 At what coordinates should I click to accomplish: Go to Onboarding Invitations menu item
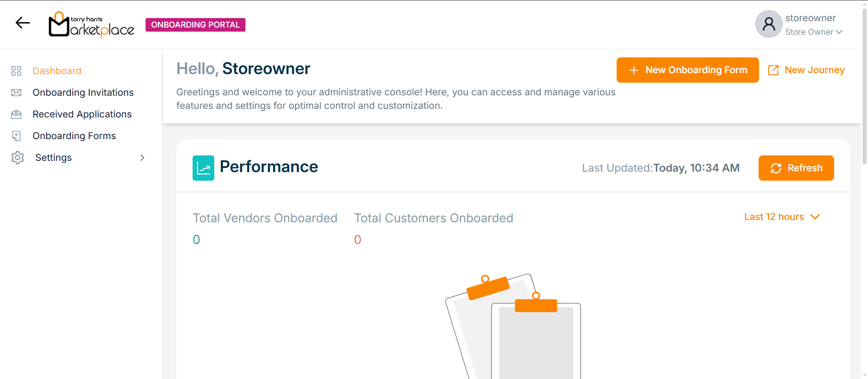tap(83, 93)
